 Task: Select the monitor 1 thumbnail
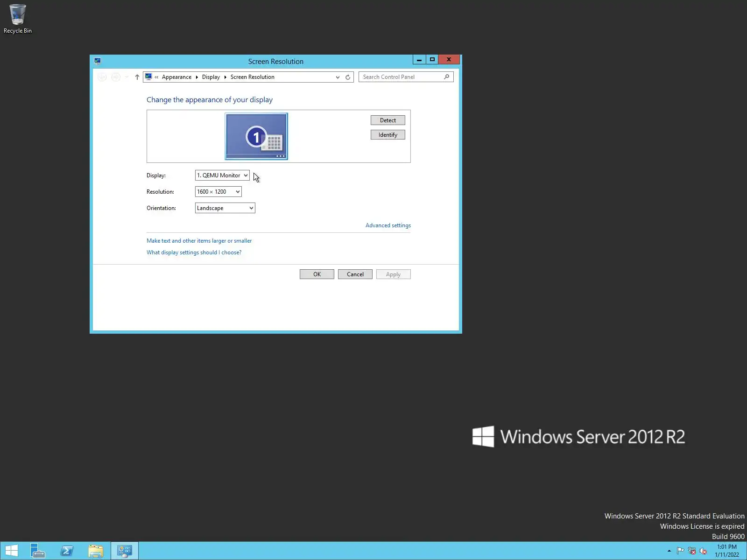click(x=256, y=136)
